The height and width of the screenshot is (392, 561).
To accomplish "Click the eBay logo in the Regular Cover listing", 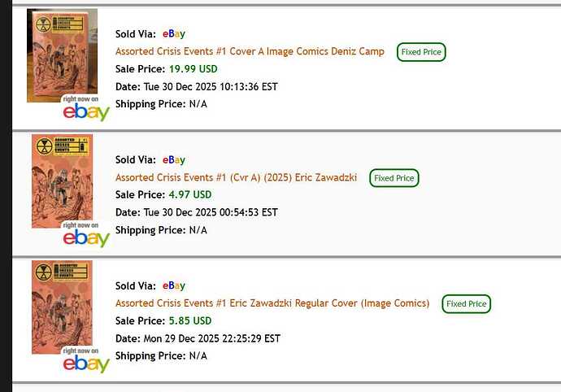I will click(86, 362).
